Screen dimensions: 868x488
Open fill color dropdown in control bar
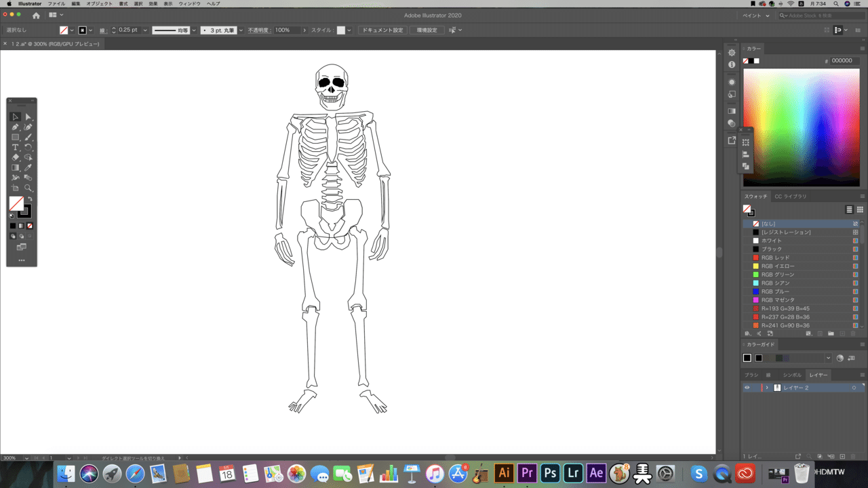[72, 30]
